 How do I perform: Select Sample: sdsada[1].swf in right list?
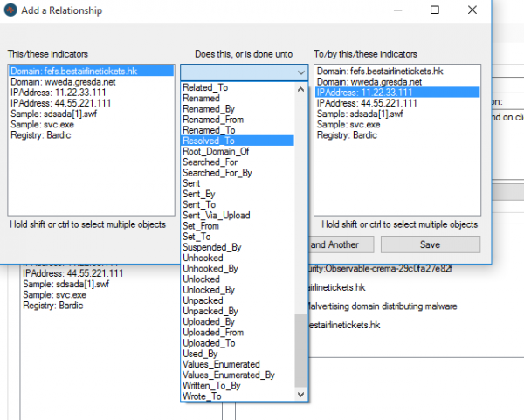[397, 114]
